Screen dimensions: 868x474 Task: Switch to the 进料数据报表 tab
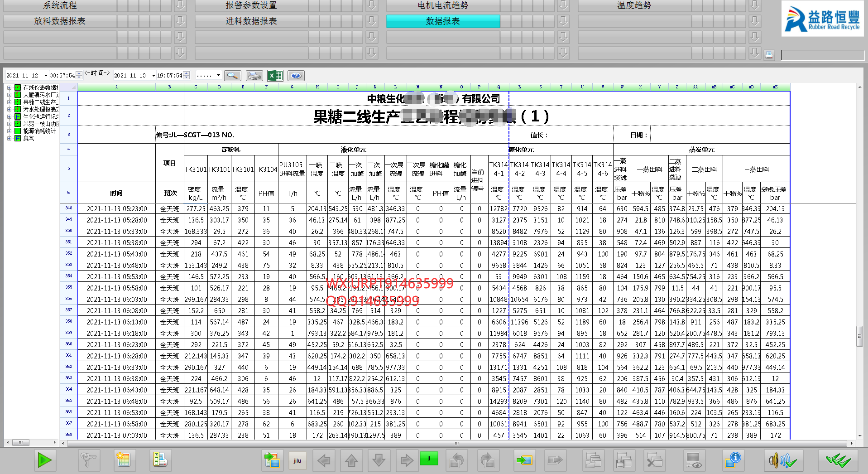(x=251, y=21)
